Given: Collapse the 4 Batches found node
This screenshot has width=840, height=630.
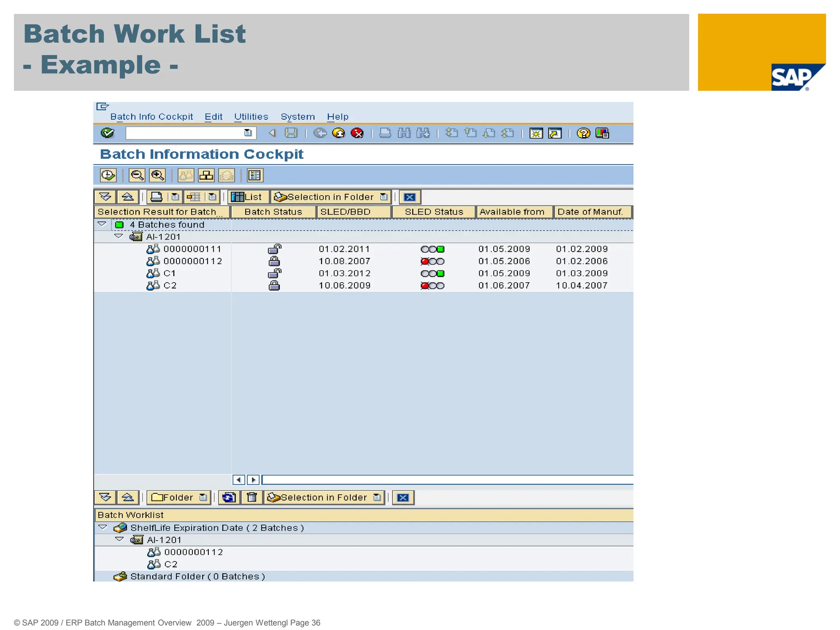Looking at the screenshot, I should 102,224.
